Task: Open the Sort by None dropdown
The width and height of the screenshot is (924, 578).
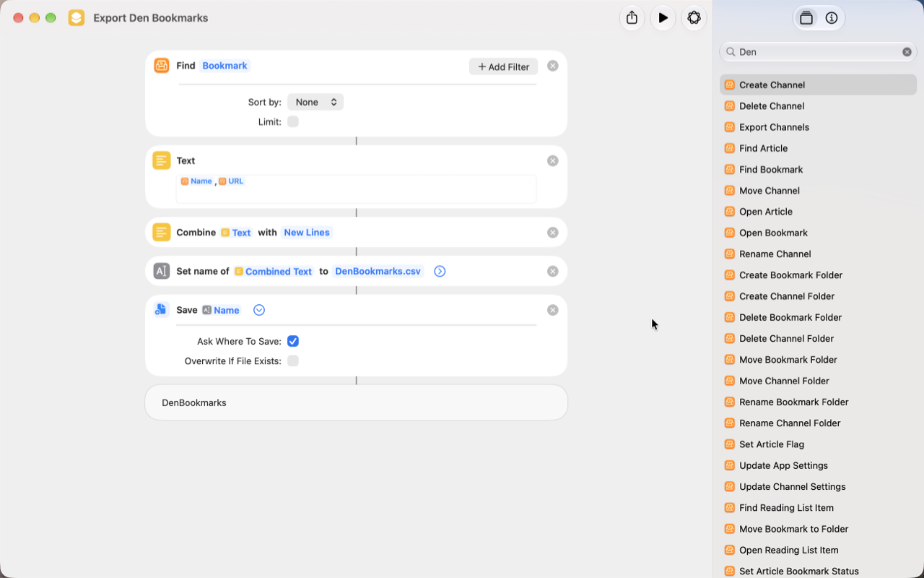Action: (x=315, y=102)
